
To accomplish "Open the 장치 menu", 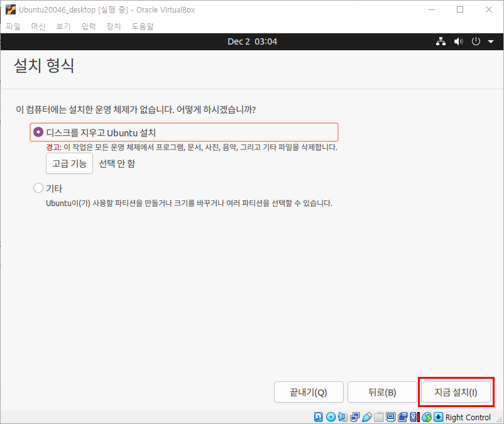I will [114, 26].
